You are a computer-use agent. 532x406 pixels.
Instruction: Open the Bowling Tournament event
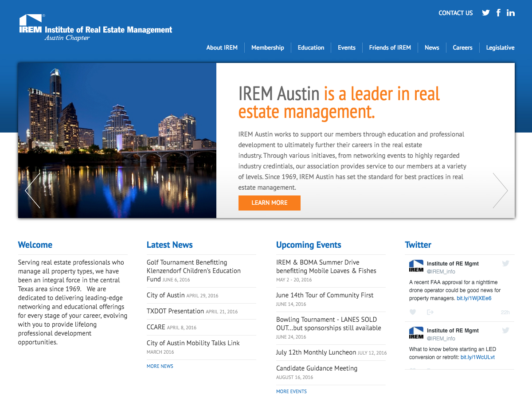tap(329, 324)
